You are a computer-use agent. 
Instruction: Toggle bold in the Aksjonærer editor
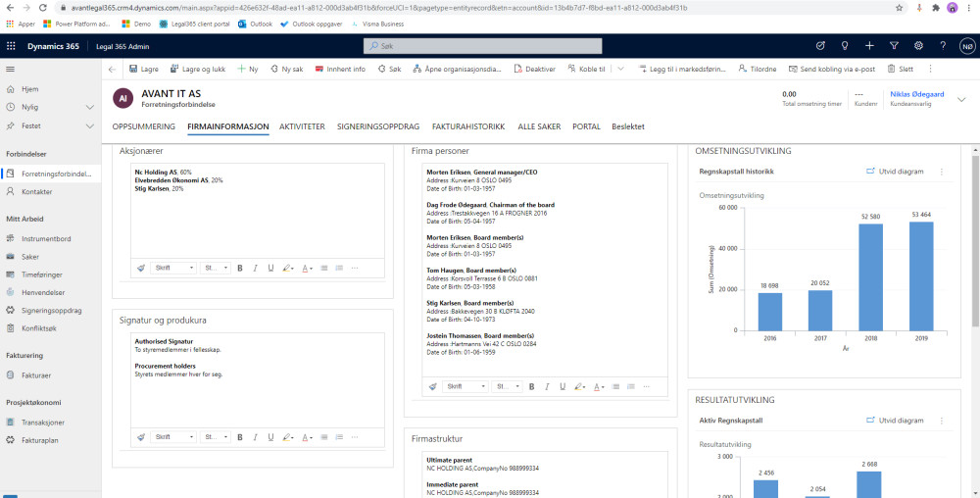point(240,268)
